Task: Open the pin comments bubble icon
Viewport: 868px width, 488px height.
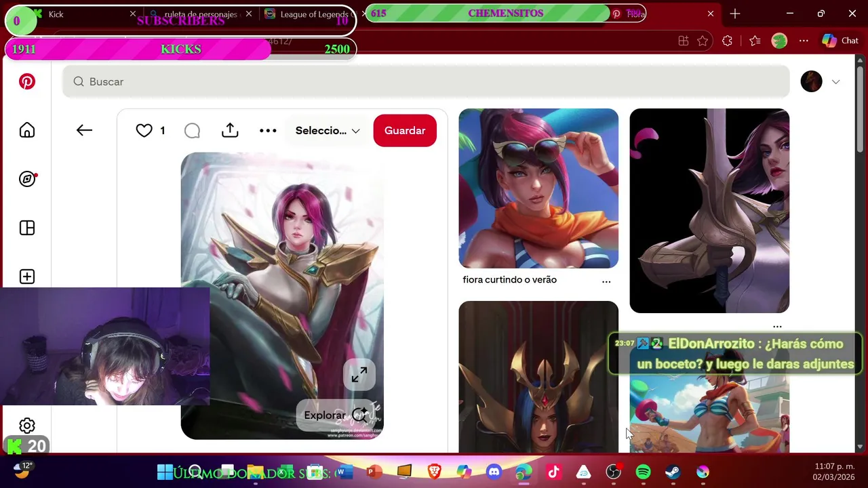Action: click(x=192, y=130)
